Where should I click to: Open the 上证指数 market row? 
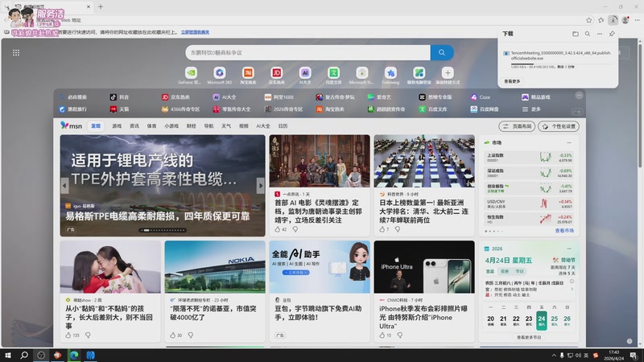point(529,158)
